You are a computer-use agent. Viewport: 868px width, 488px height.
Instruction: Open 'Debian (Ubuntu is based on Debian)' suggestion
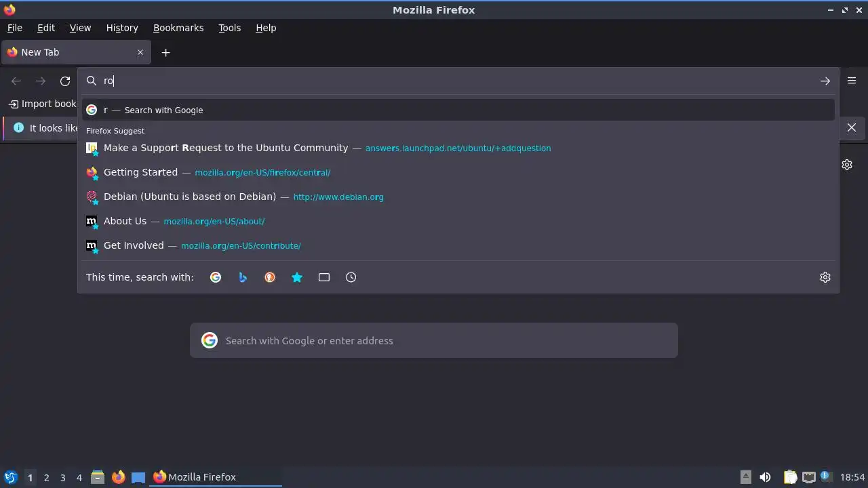tap(458, 197)
